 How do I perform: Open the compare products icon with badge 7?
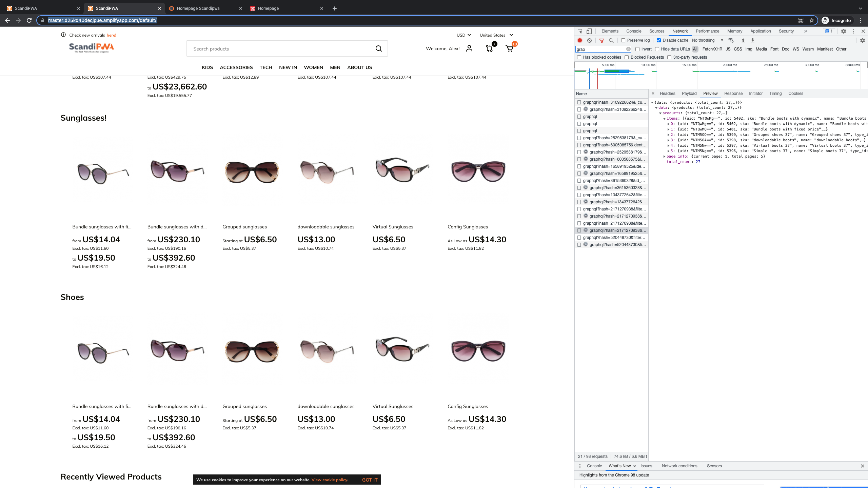click(489, 48)
